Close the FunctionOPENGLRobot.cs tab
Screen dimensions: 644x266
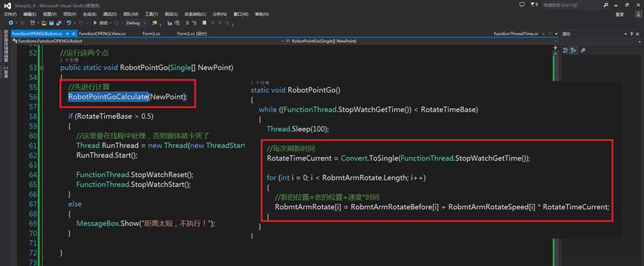(74, 34)
